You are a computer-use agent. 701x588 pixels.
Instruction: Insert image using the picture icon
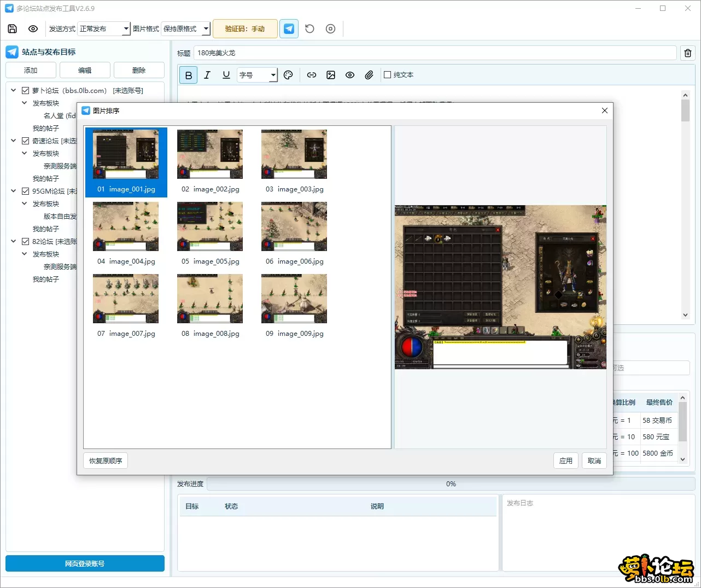tap(331, 75)
